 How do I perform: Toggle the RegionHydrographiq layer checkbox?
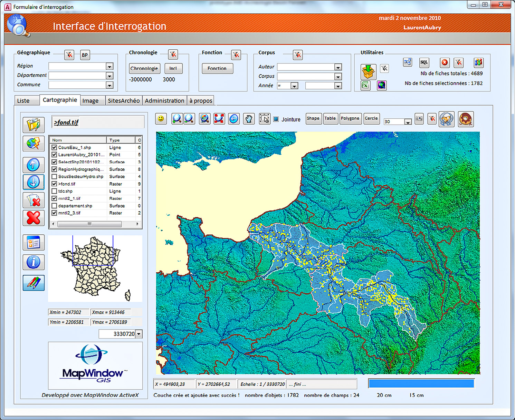coord(54,169)
